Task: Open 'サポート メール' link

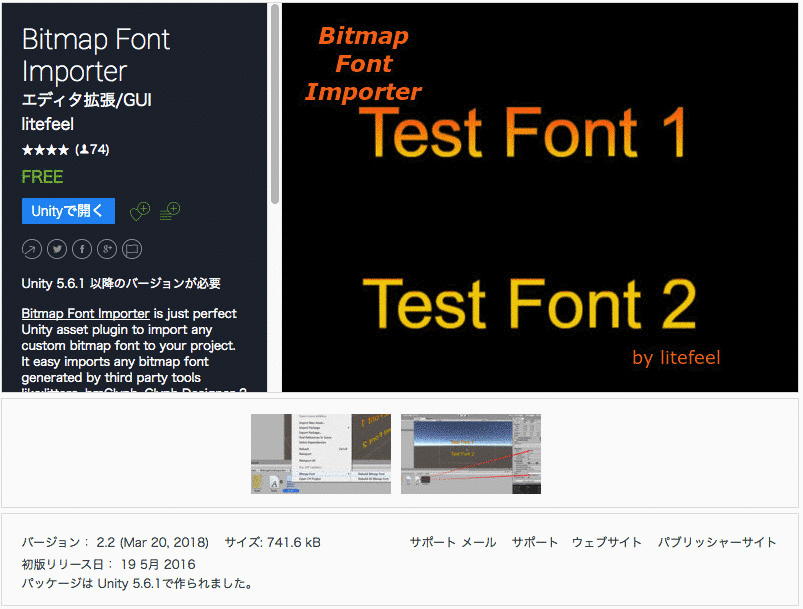Action: tap(453, 542)
